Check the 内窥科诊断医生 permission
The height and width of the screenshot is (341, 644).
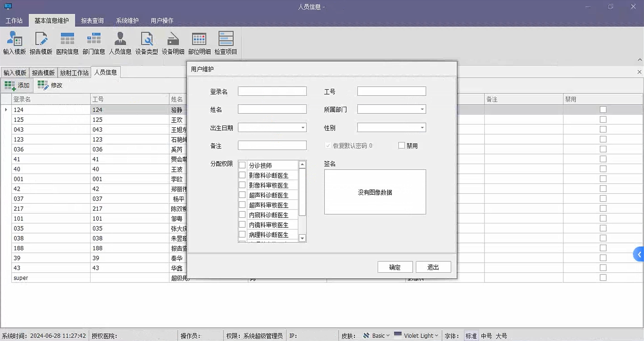pos(242,215)
